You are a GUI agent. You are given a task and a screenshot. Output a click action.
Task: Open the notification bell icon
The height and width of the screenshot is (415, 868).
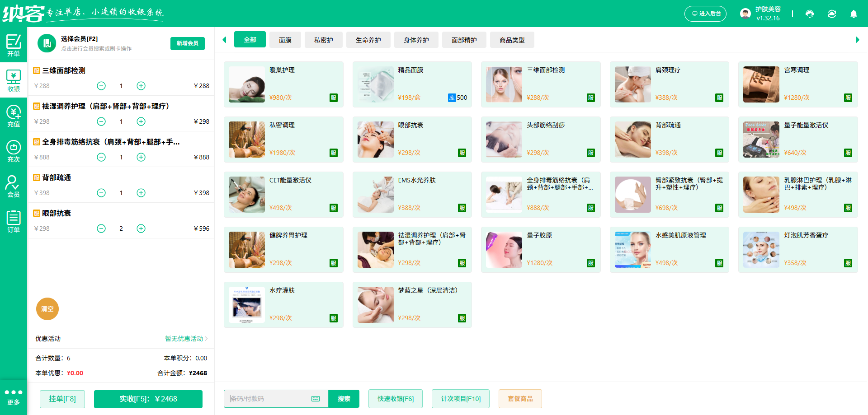coord(854,14)
